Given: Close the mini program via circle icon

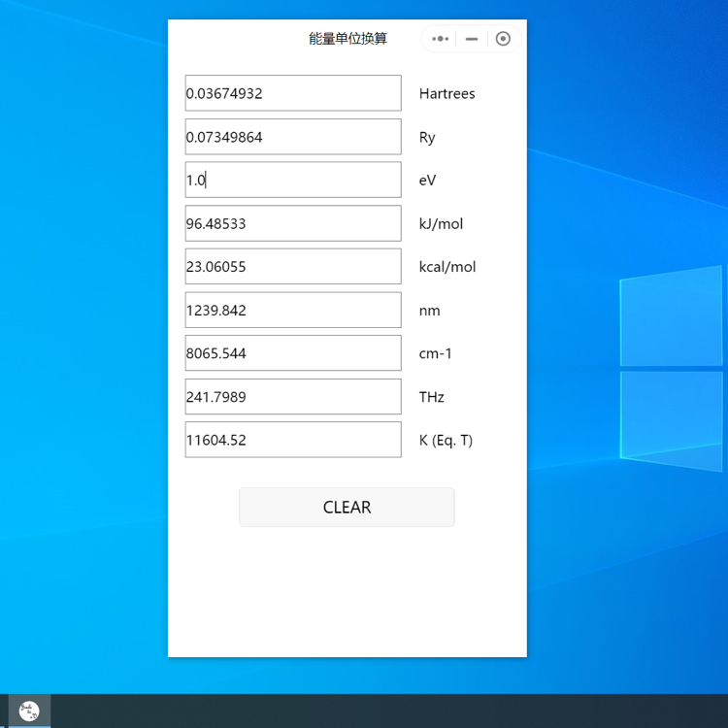Looking at the screenshot, I should point(503,39).
